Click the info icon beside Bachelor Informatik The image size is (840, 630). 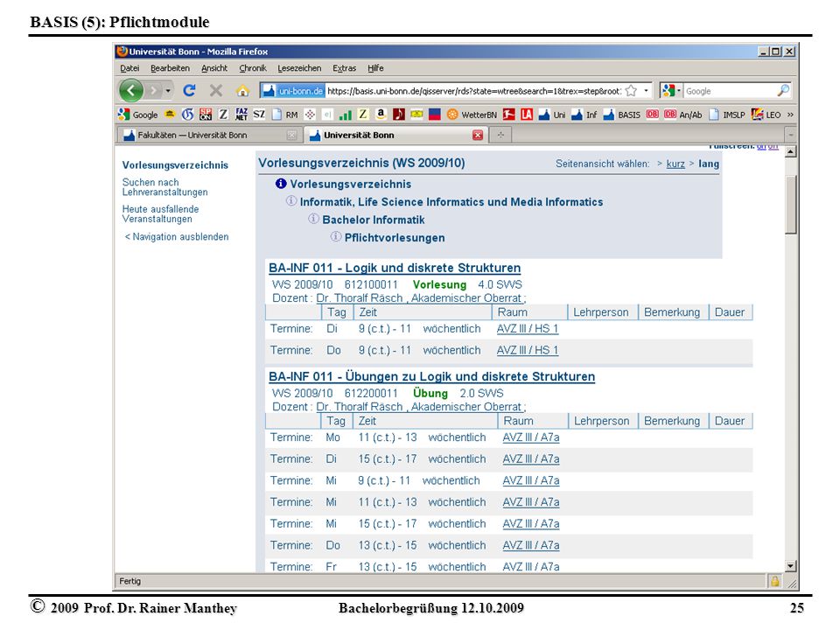click(x=313, y=219)
